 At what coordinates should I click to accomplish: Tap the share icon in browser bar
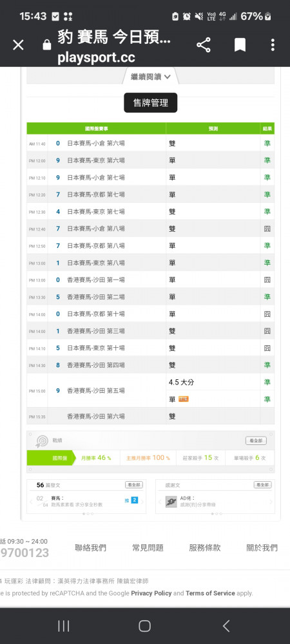coord(204,45)
